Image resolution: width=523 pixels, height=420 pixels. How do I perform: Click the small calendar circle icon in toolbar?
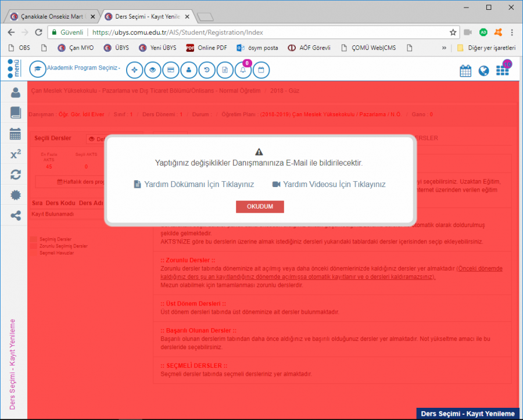point(261,70)
